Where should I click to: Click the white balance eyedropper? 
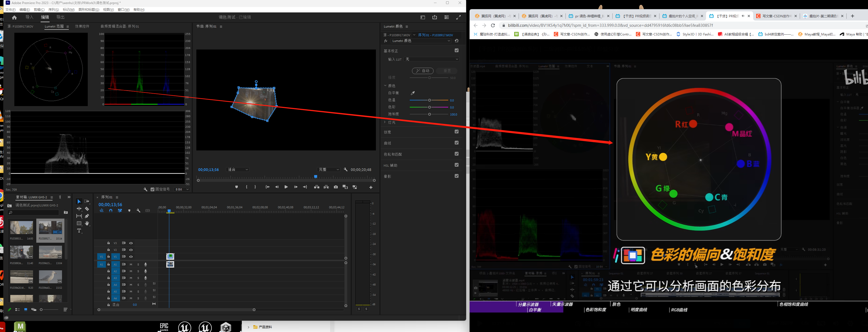point(413,93)
